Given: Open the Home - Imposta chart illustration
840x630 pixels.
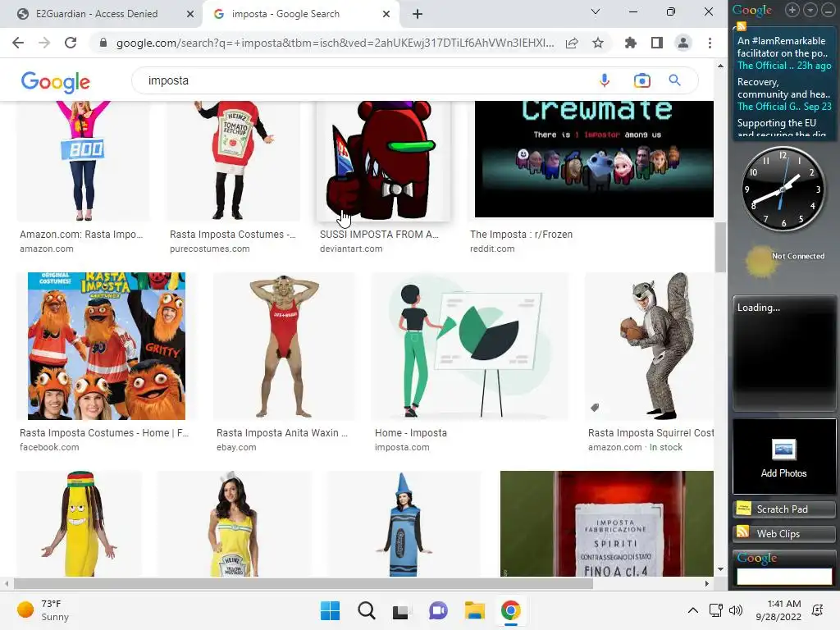Looking at the screenshot, I should click(x=469, y=346).
